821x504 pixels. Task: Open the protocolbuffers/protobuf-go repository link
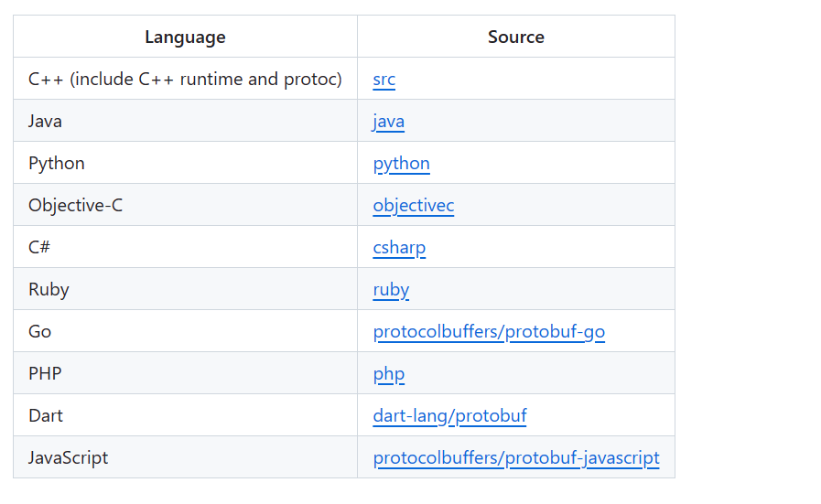point(489,332)
